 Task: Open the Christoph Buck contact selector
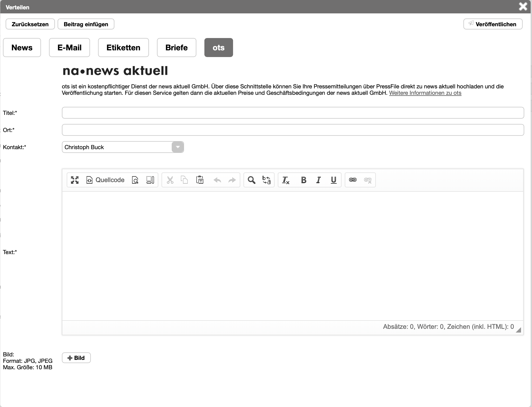pyautogui.click(x=117, y=147)
